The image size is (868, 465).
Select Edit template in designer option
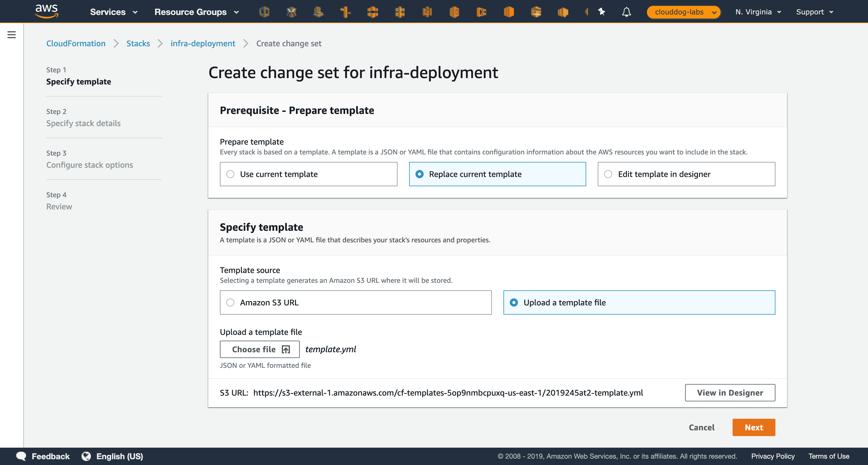click(x=608, y=174)
